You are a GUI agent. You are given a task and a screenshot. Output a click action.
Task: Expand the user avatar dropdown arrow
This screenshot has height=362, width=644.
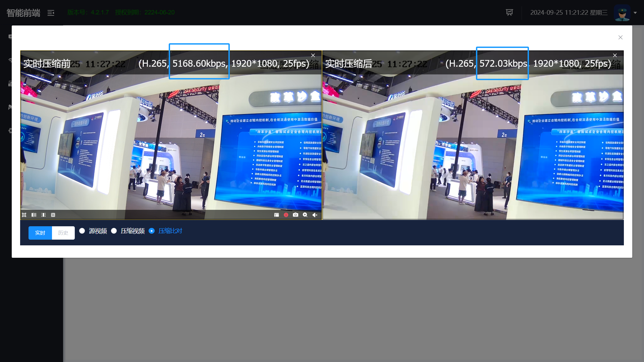(635, 13)
